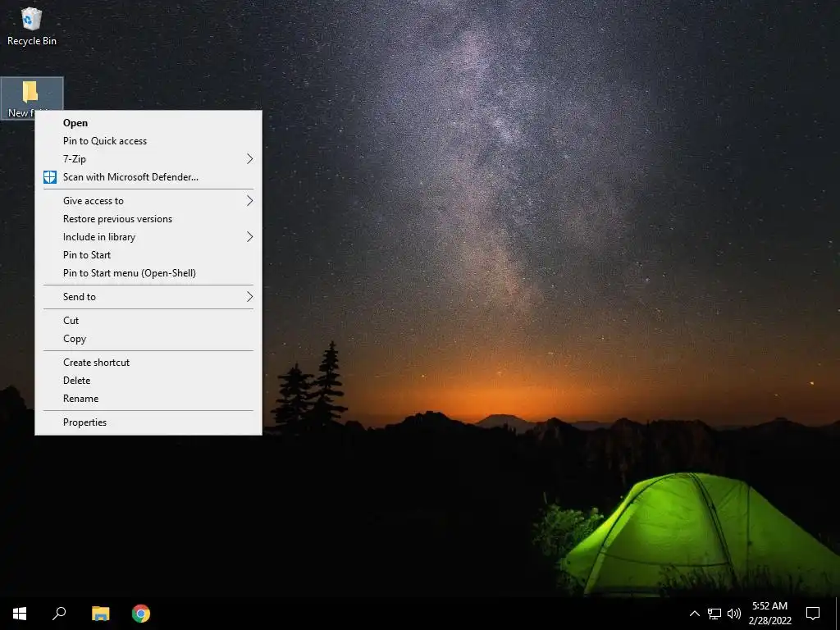The height and width of the screenshot is (630, 840).
Task: Choose Create shortcut
Action: [x=148, y=363]
